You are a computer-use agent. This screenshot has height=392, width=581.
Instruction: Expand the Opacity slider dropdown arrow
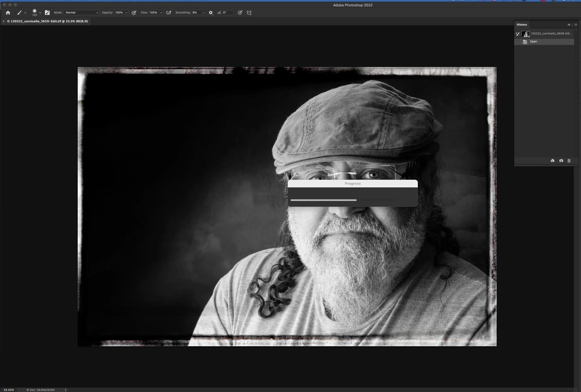pyautogui.click(x=126, y=13)
